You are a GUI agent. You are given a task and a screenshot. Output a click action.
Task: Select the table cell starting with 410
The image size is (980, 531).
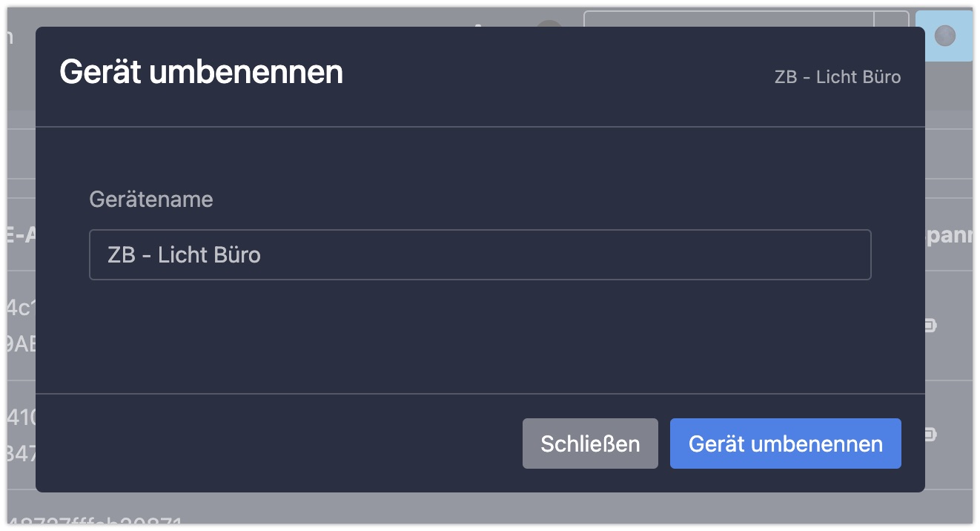[x=21, y=435]
